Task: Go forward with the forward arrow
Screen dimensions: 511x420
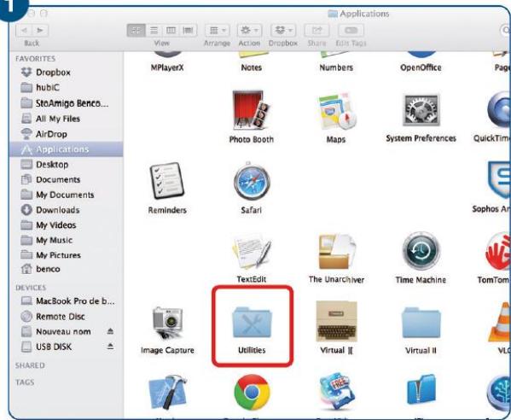Action: point(40,31)
